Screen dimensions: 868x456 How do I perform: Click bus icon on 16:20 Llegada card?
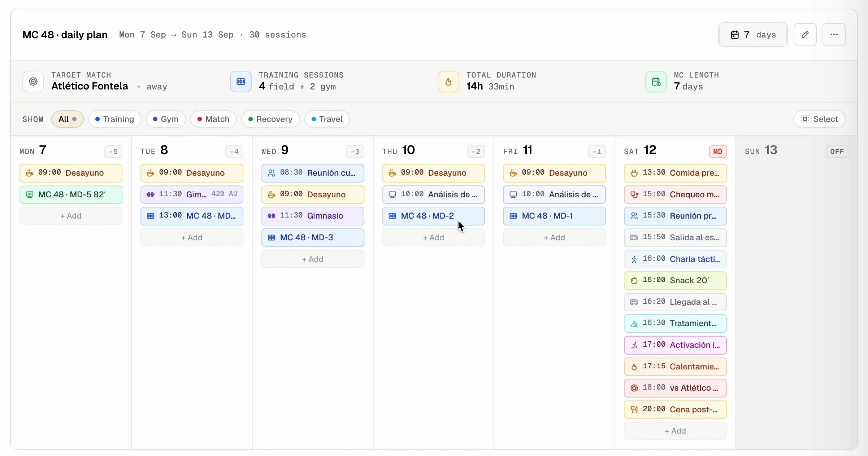click(x=634, y=302)
